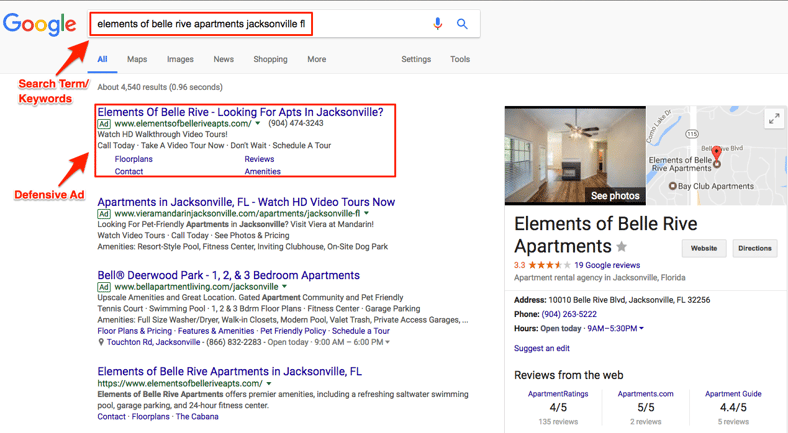Image resolution: width=788 pixels, height=433 pixels.
Task: Click the Bay Club Apartments map marker
Action: tap(672, 186)
